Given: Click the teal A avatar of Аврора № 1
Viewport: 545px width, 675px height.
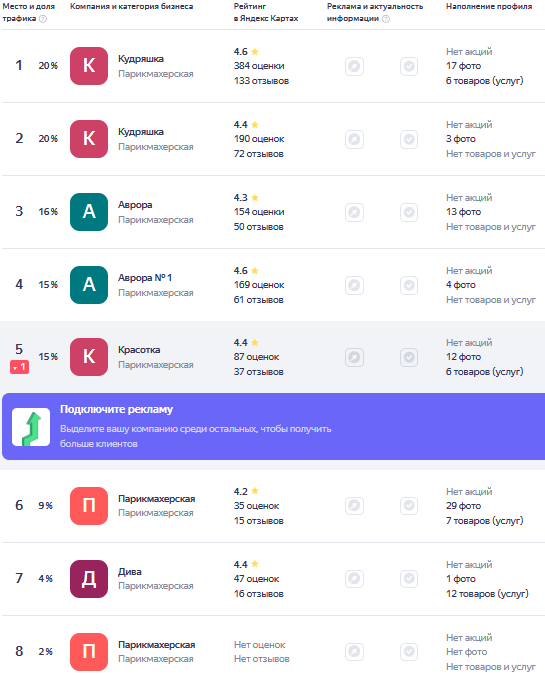Looking at the screenshot, I should pos(89,285).
